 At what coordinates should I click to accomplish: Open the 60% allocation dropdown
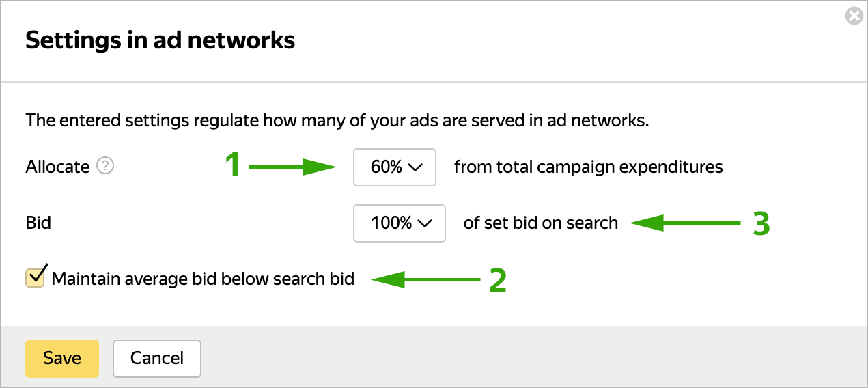[x=394, y=167]
